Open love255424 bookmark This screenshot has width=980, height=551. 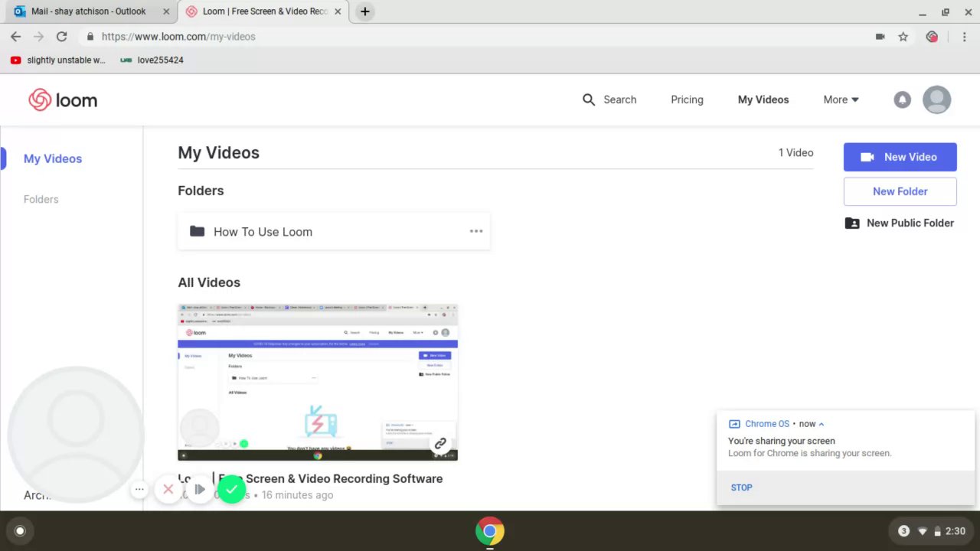click(152, 60)
